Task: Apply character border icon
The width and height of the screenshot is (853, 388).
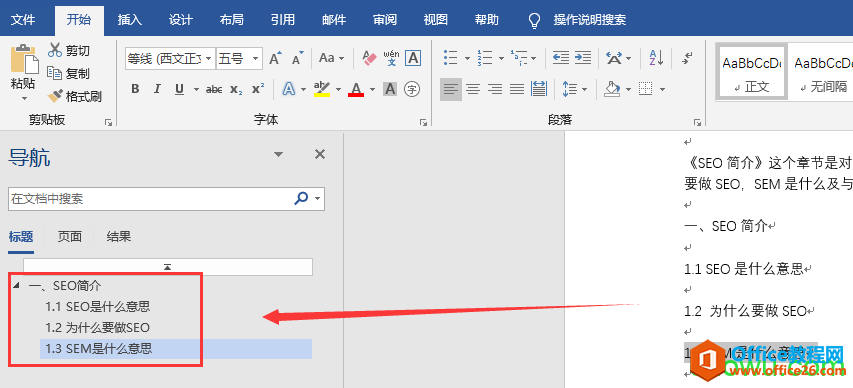Action: pos(413,58)
